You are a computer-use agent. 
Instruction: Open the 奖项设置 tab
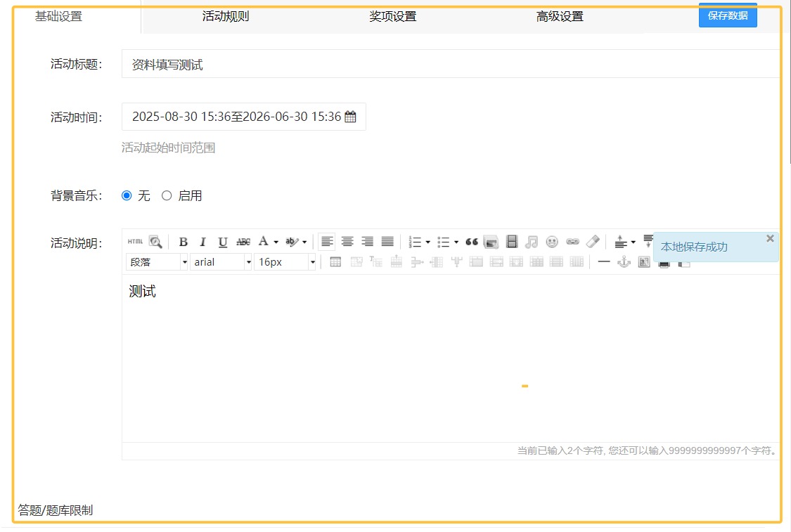pyautogui.click(x=393, y=17)
